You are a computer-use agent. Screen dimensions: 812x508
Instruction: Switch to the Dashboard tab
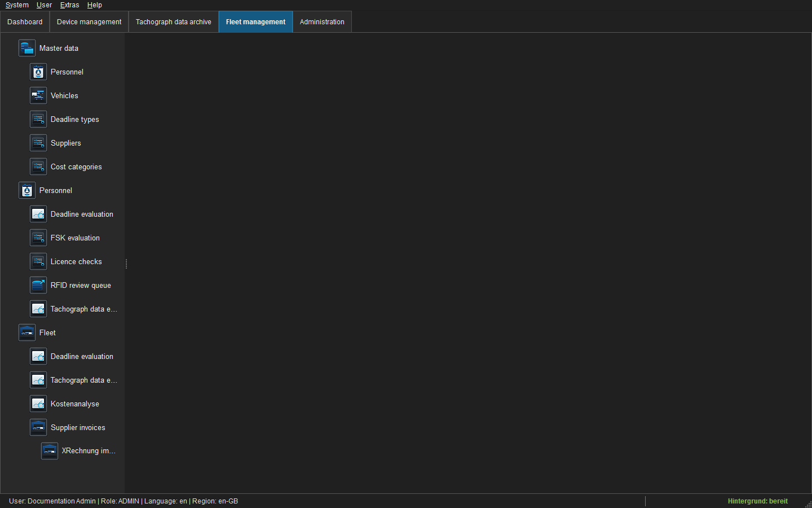point(25,22)
